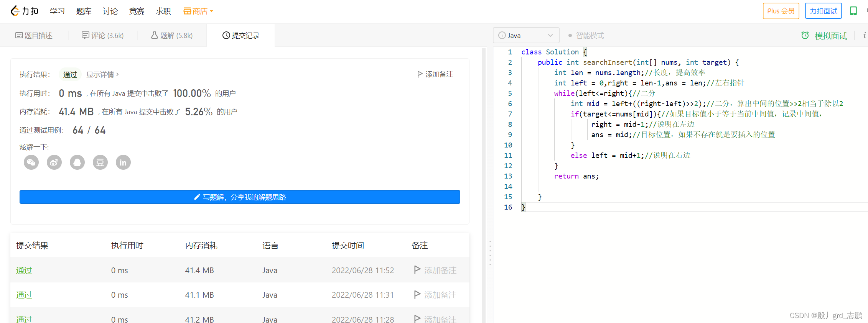The image size is (868, 323).
Task: Open the 通过 submission from 11:28
Action: (24, 319)
